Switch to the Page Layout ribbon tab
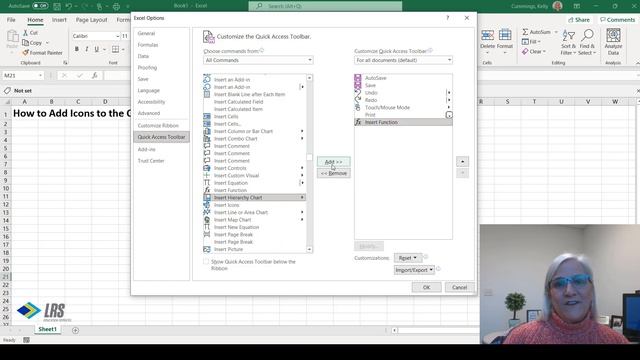The image size is (640, 360). (x=91, y=20)
